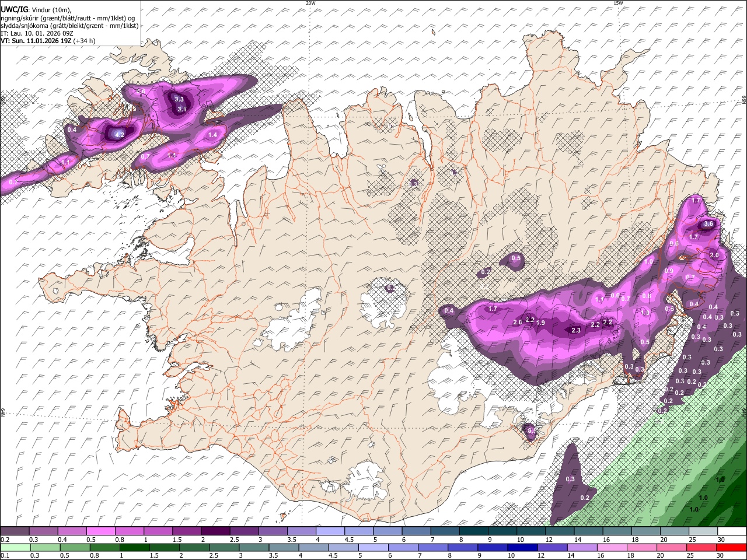Click the palest green 0.1 swatch in the bottom legend row
The width and height of the screenshot is (747, 560).
click(x=15, y=548)
